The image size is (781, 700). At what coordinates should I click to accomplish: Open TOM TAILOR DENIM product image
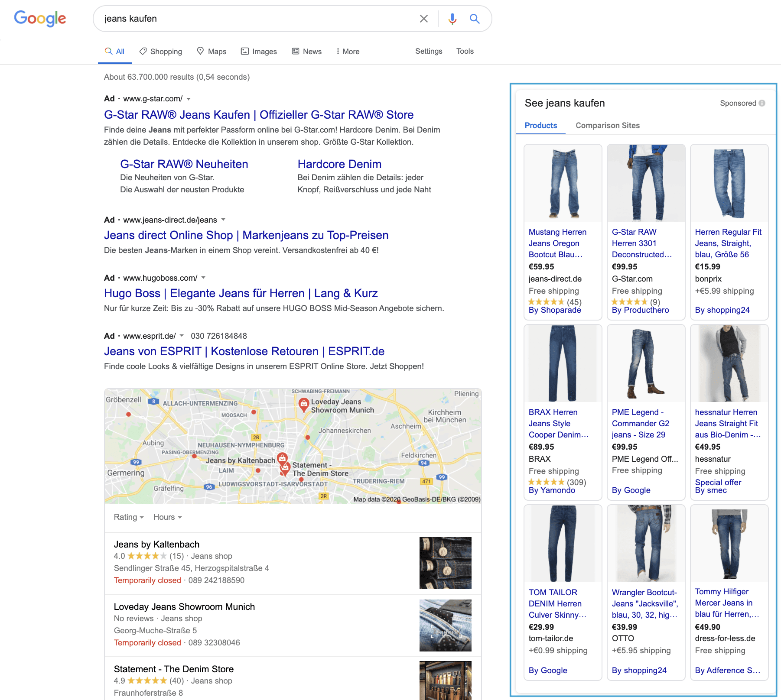[563, 544]
